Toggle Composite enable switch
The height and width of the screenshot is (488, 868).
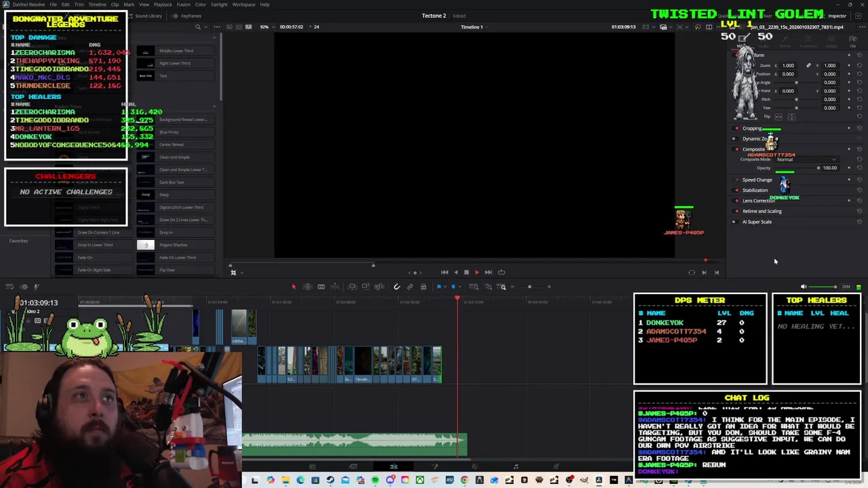point(736,149)
